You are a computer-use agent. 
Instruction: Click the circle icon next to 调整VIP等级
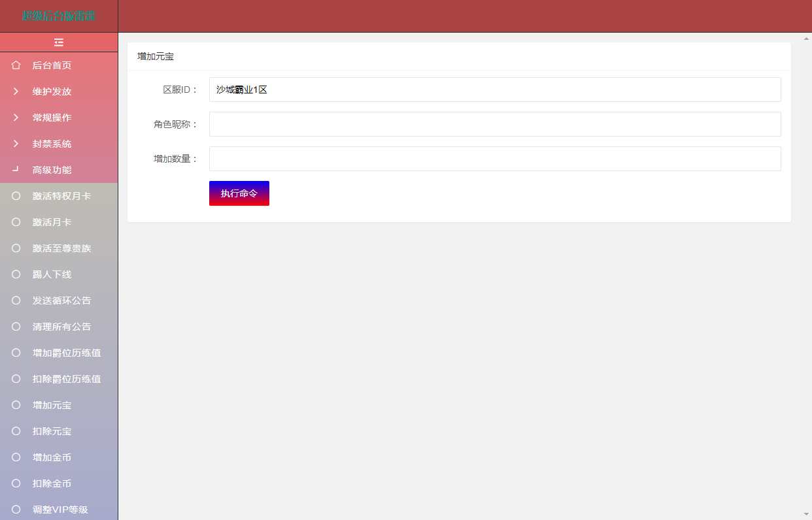(x=16, y=510)
